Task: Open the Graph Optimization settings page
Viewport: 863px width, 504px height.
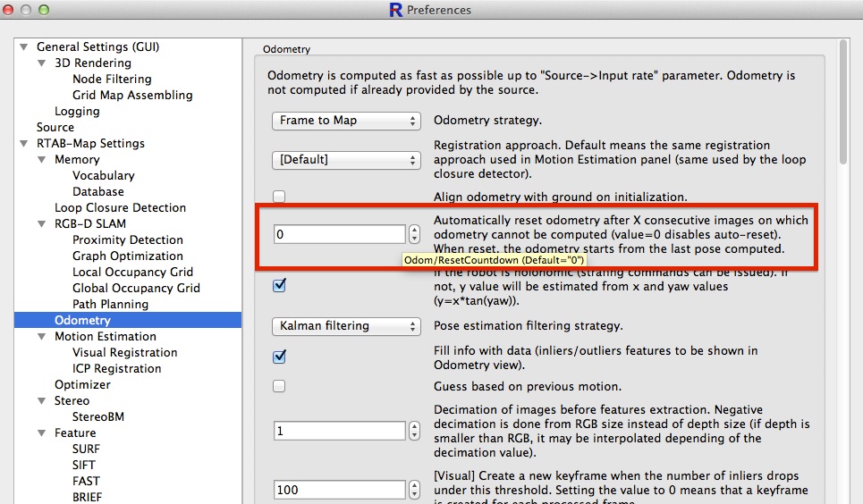Action: click(x=127, y=256)
